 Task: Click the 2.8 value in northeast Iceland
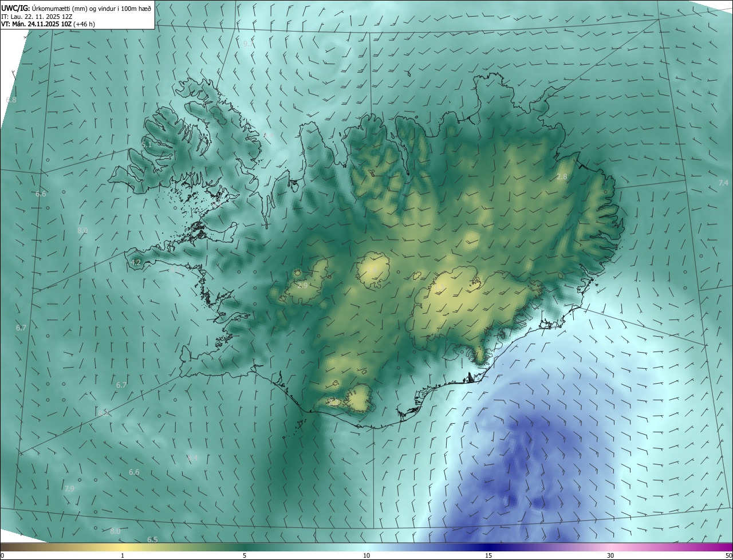562,177
